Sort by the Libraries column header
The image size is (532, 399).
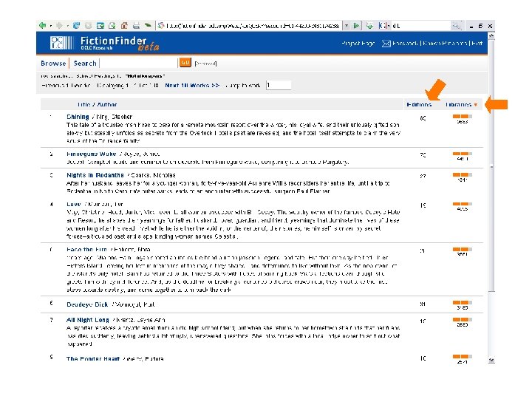458,104
